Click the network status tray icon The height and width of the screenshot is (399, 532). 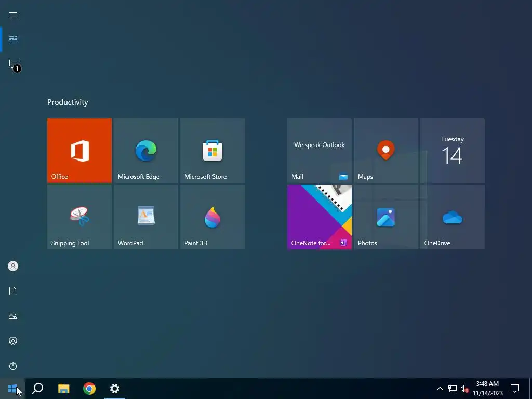pyautogui.click(x=453, y=389)
